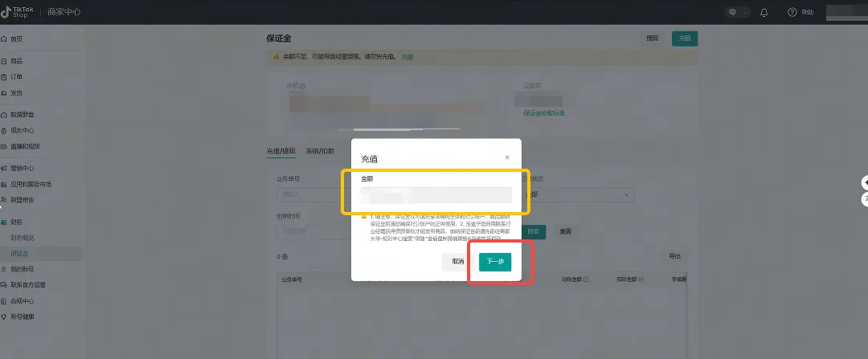Click the 直播和视频 icon
Viewport: 868px width, 359px height.
[x=4, y=147]
